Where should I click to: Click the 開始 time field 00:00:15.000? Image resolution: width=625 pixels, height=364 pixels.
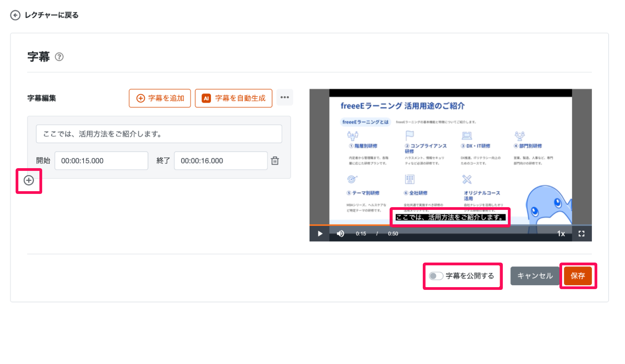click(x=101, y=161)
